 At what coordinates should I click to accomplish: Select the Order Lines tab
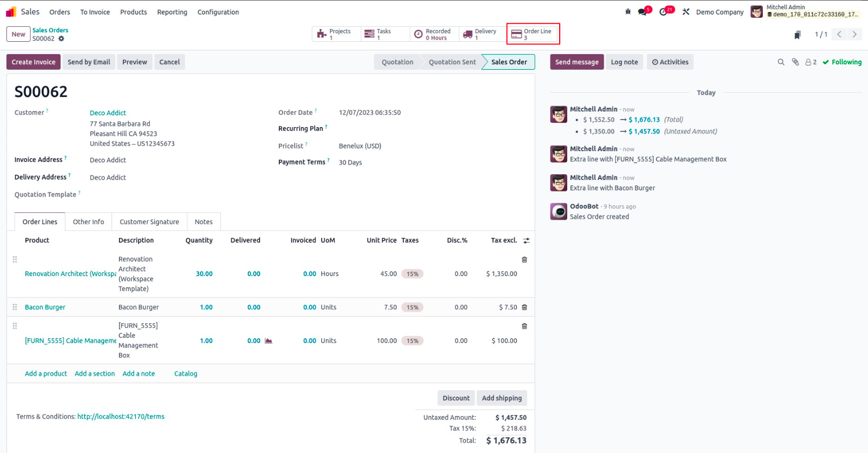[40, 222]
